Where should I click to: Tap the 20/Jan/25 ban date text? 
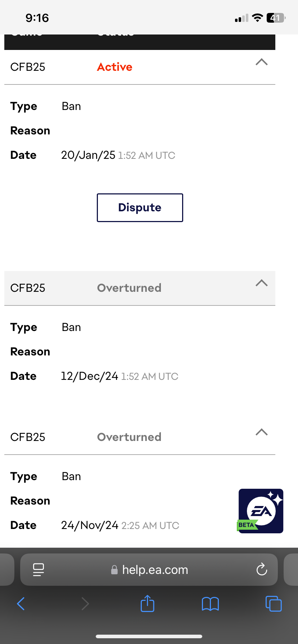(x=88, y=155)
